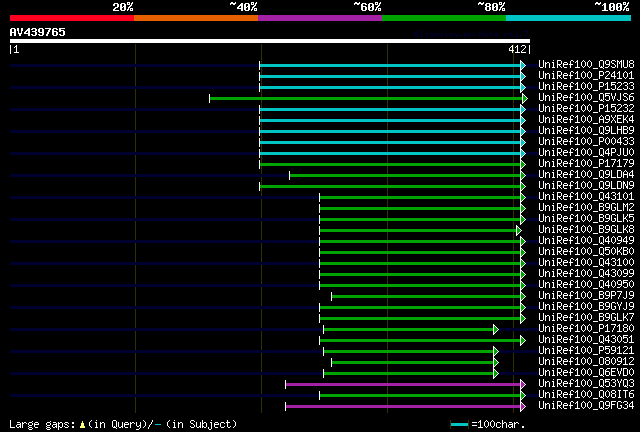
Task: Select the UniRef100_Q50KB0 label
Action: [586, 252]
